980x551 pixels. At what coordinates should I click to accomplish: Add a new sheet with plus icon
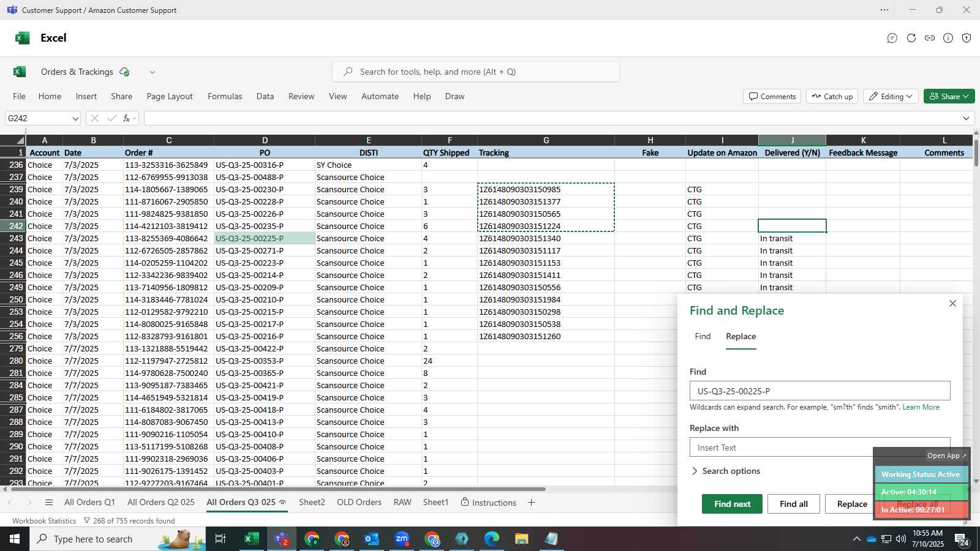pos(531,503)
